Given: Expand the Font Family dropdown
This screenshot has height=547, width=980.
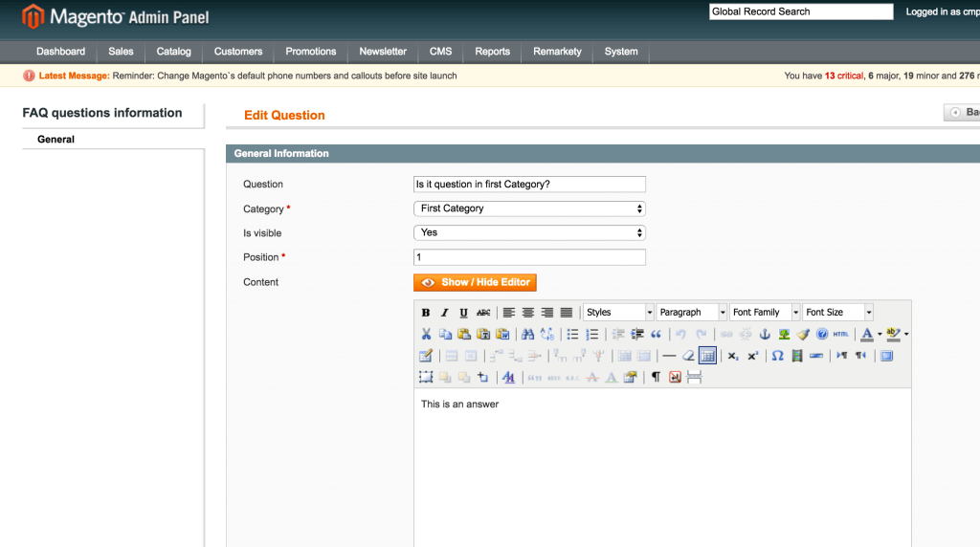Looking at the screenshot, I should pyautogui.click(x=764, y=313).
